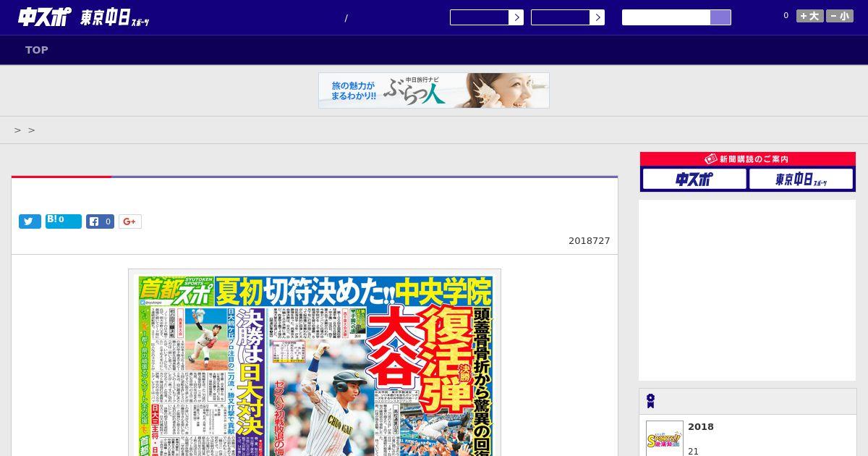Expand the first header dropdown arrow
Image resolution: width=868 pixels, height=456 pixels.
516,17
